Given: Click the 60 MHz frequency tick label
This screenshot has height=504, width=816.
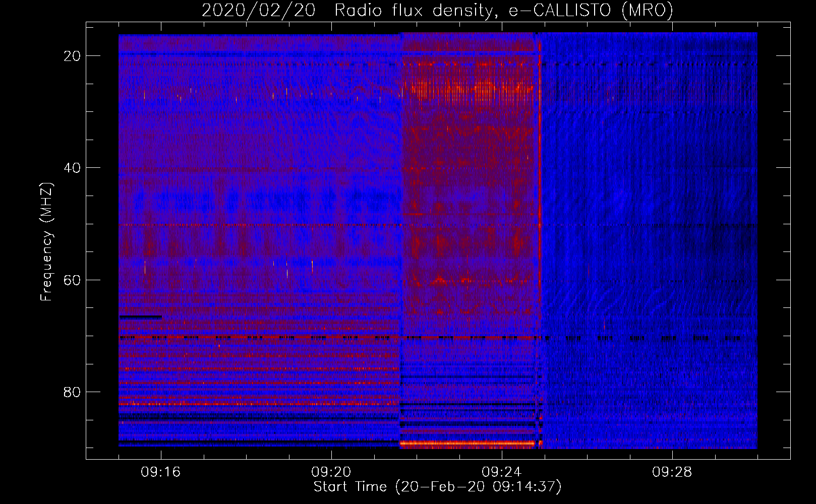Looking at the screenshot, I should coord(73,280).
